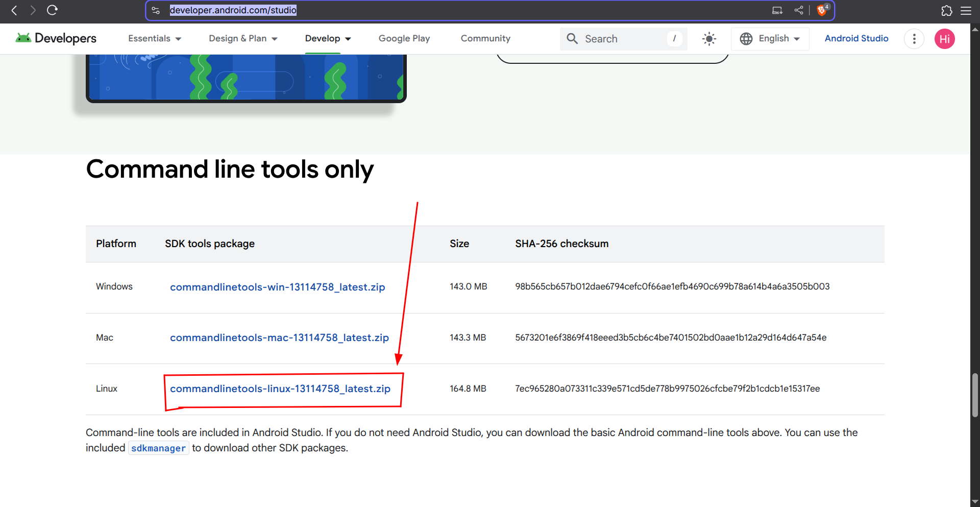Click the address bar URL
The width and height of the screenshot is (980, 507).
233,10
